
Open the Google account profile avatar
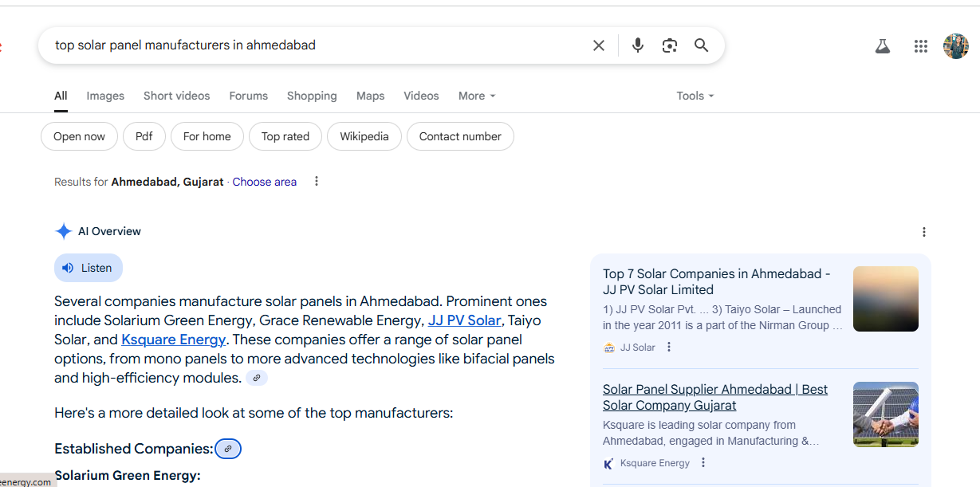(x=956, y=46)
